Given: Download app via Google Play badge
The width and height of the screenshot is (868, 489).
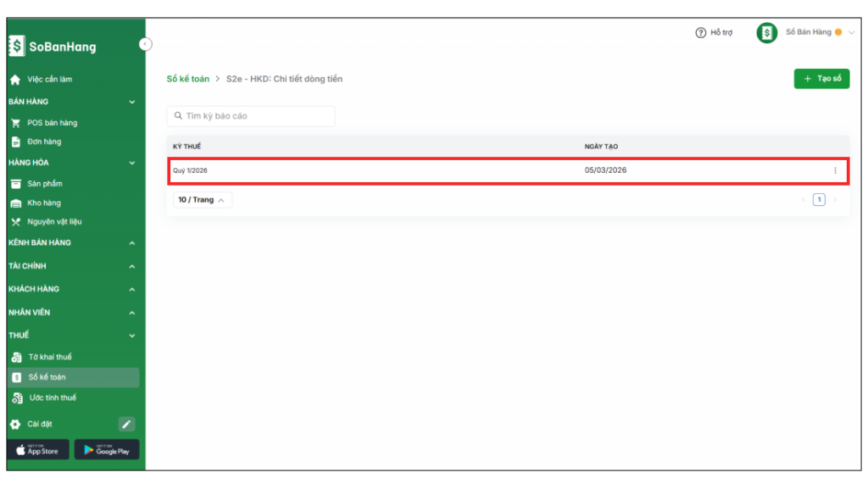Looking at the screenshot, I should (106, 450).
